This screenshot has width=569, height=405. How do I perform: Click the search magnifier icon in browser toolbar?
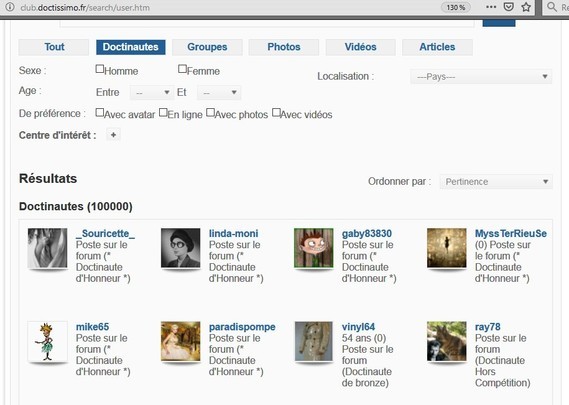552,7
